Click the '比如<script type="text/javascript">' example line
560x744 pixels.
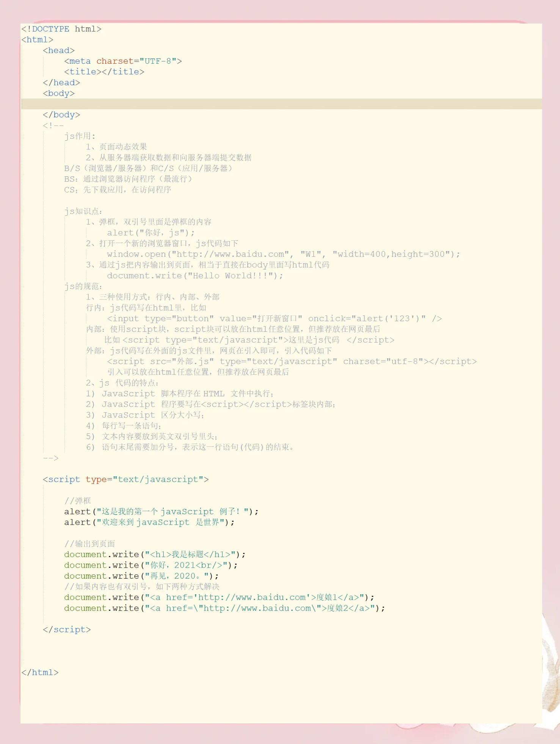coord(249,340)
